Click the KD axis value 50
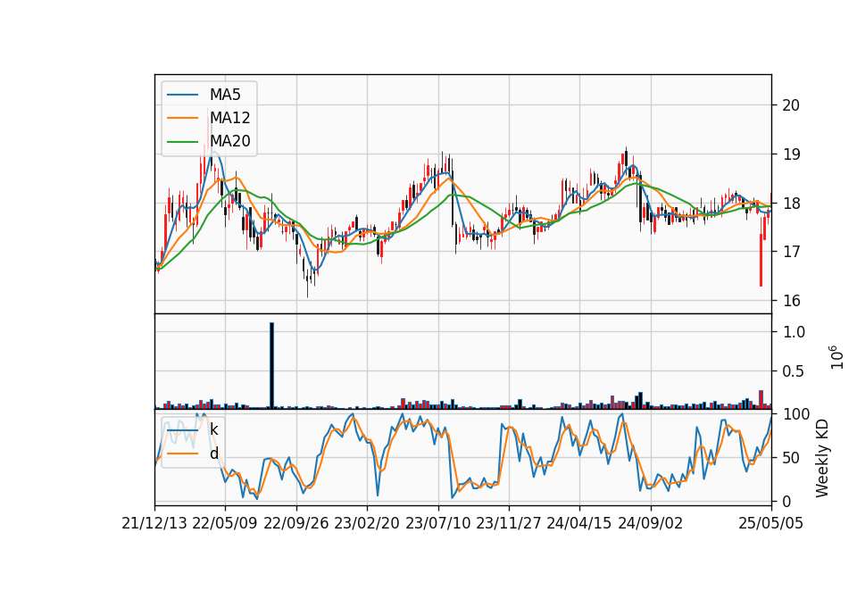 click(791, 457)
